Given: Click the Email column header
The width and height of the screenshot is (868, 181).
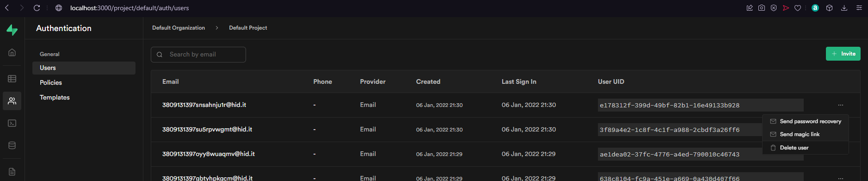Looking at the screenshot, I should pyautogui.click(x=171, y=81).
